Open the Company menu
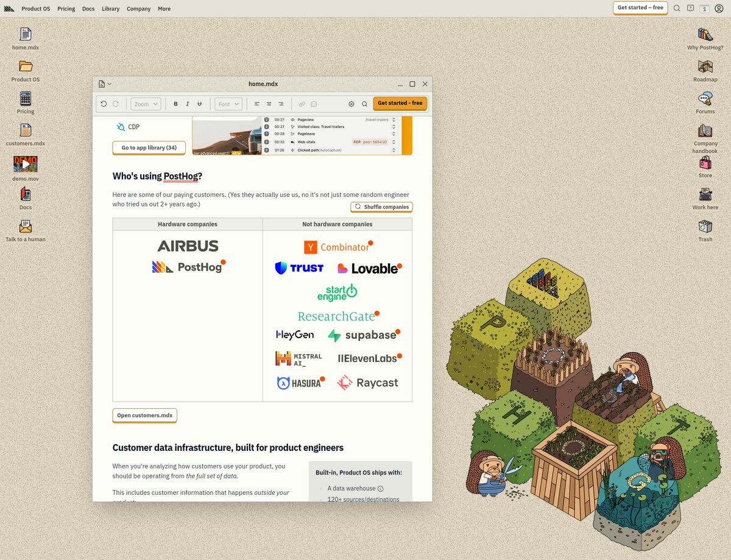 tap(139, 9)
